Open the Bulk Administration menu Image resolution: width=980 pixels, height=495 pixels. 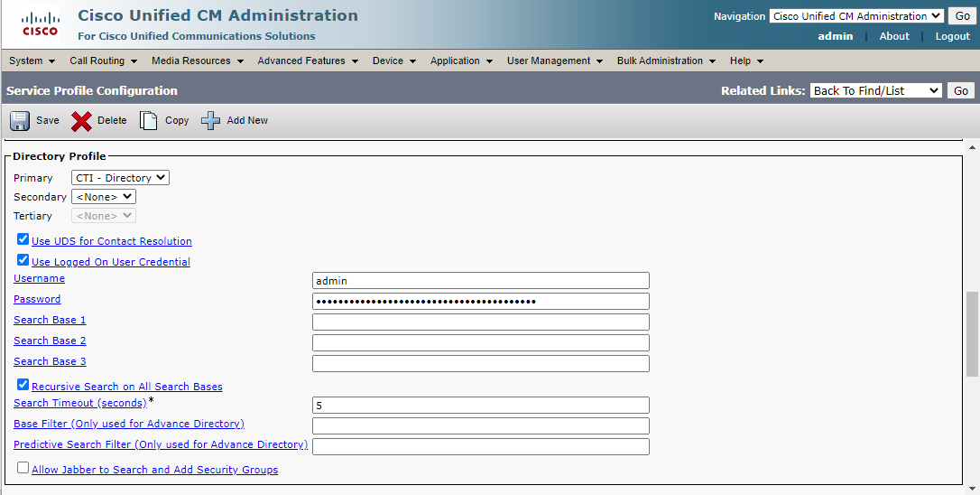click(x=666, y=61)
